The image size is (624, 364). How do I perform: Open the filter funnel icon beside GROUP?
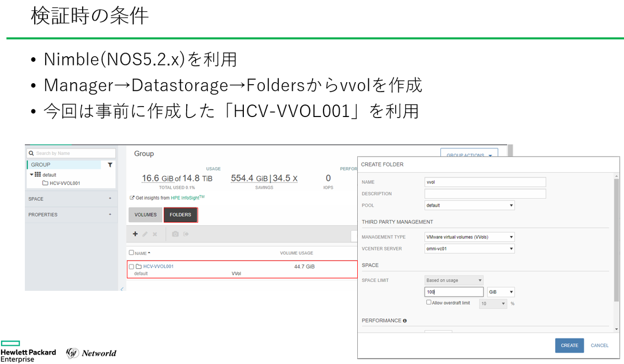point(110,165)
